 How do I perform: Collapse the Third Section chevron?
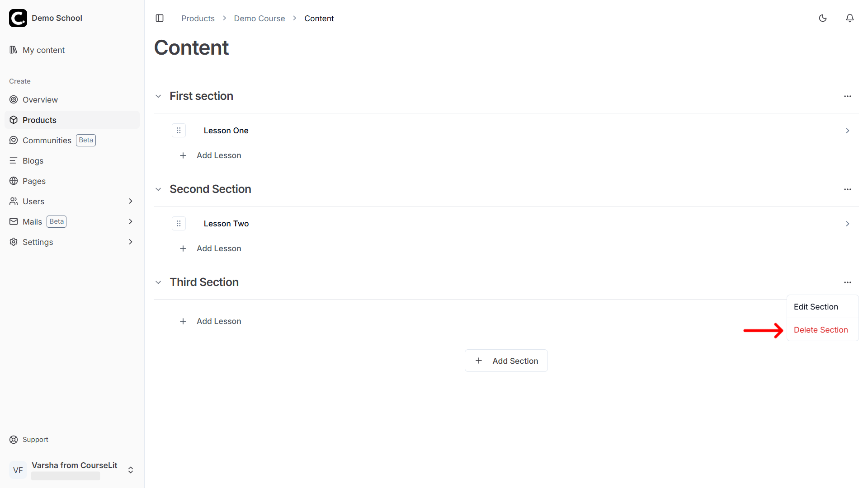[158, 282]
